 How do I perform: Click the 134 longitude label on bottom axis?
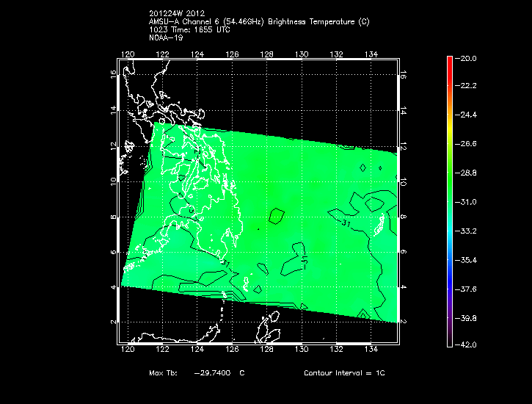(x=371, y=349)
